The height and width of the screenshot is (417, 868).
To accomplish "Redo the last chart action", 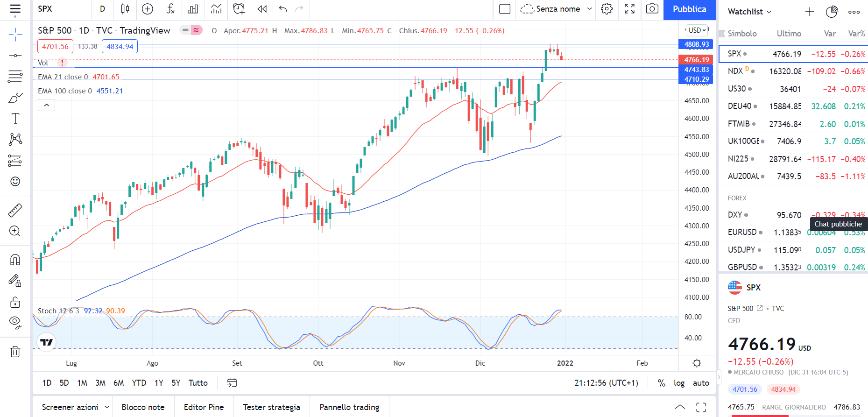I will click(299, 9).
